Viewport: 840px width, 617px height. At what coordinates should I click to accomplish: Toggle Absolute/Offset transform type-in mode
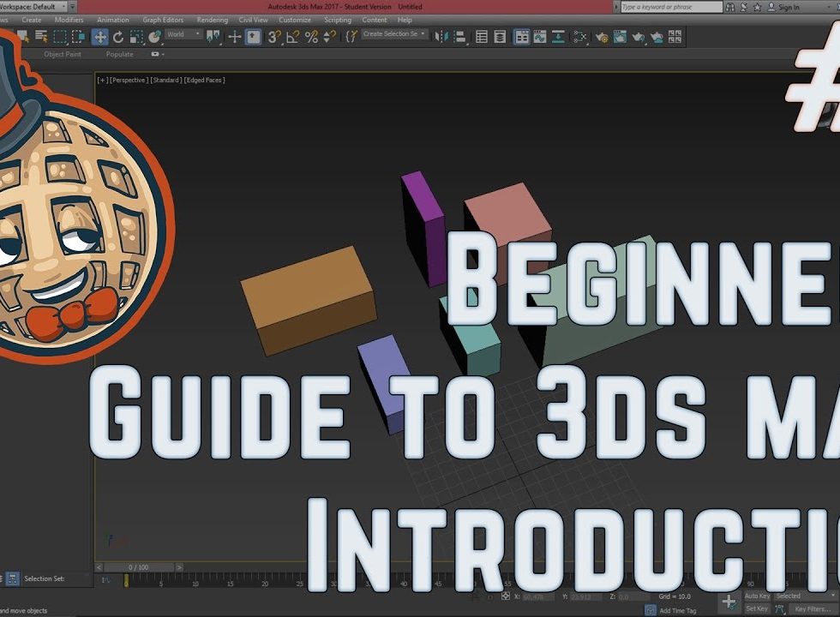coord(505,596)
